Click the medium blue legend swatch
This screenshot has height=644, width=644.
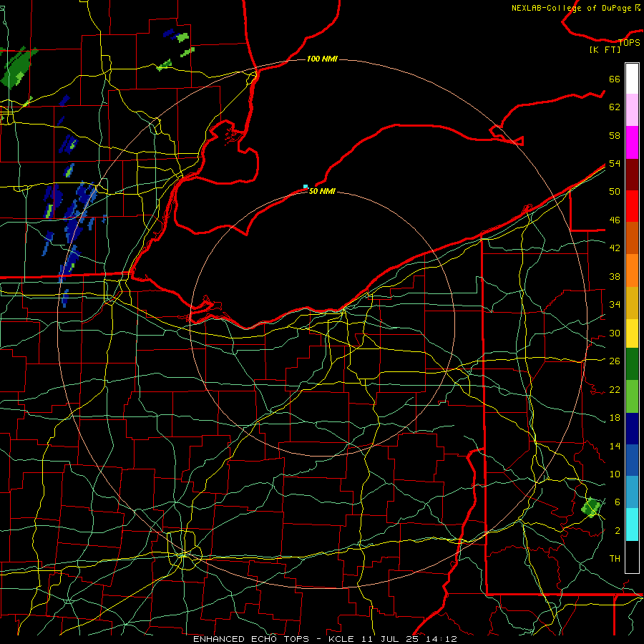pos(632,460)
